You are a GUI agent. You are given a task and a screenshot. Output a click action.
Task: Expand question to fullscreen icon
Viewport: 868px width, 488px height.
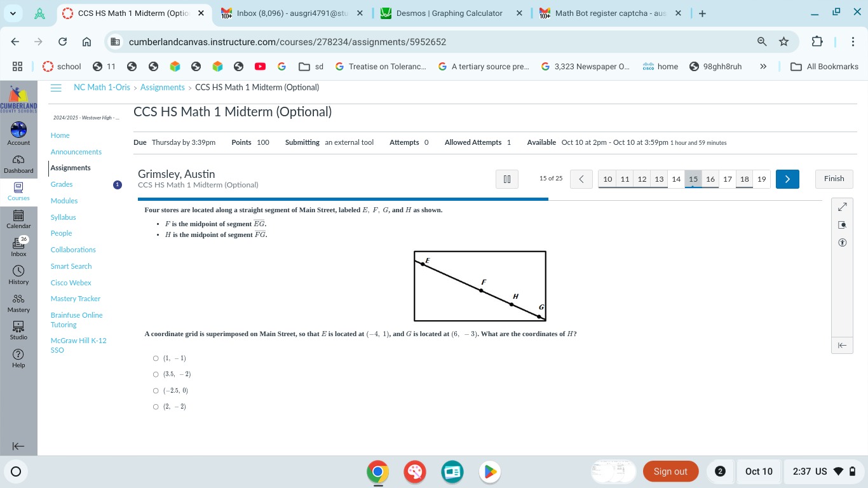(842, 207)
